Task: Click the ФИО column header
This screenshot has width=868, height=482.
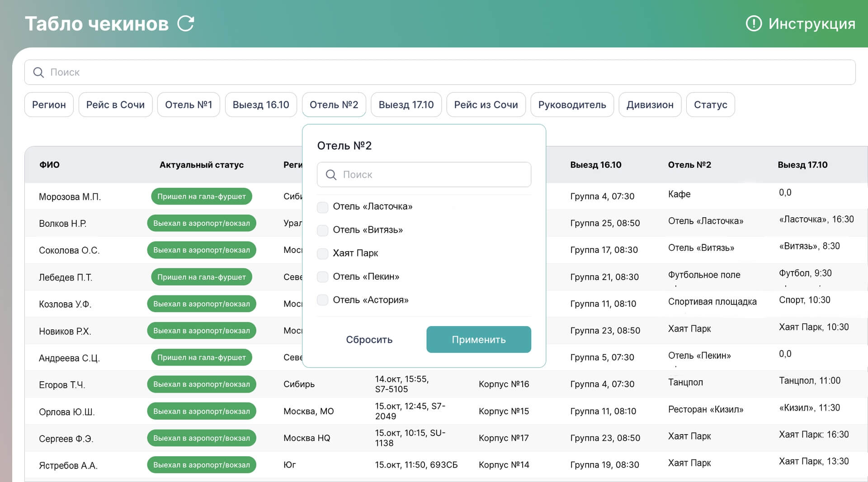Action: click(x=49, y=165)
